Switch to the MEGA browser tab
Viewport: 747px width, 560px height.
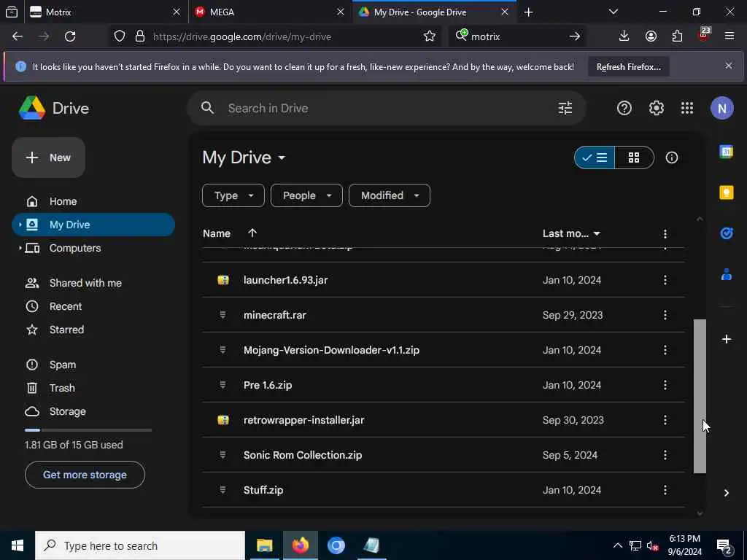(270, 12)
